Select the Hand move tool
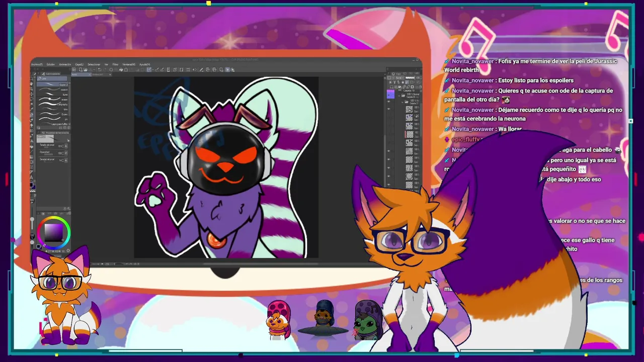Viewport: 644px width, 362px height. [x=32, y=84]
